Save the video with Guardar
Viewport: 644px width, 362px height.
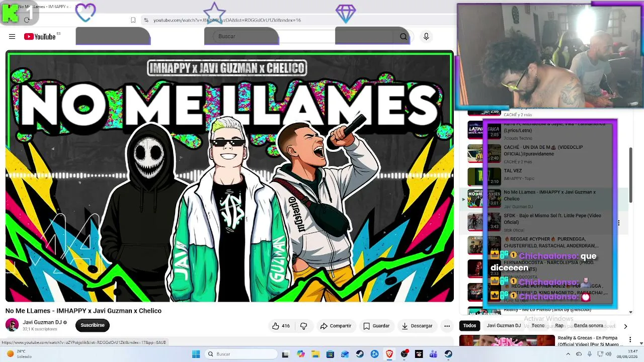coord(376,326)
